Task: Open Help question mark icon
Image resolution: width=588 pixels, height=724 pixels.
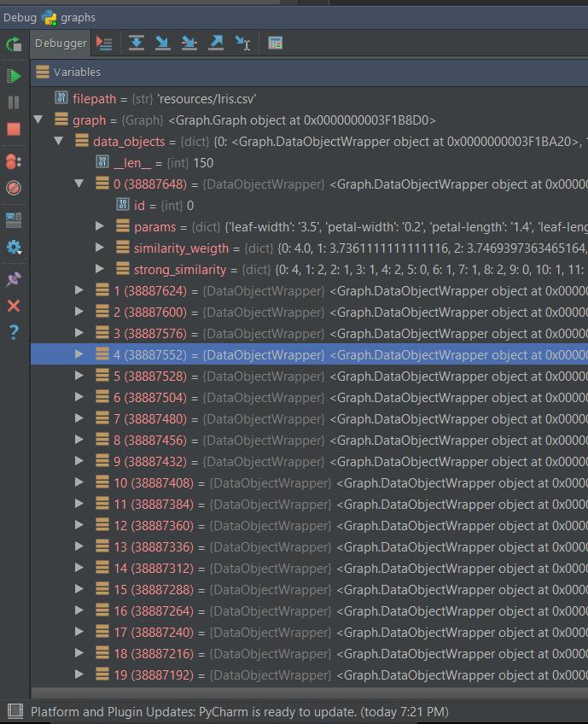Action: pos(14,332)
